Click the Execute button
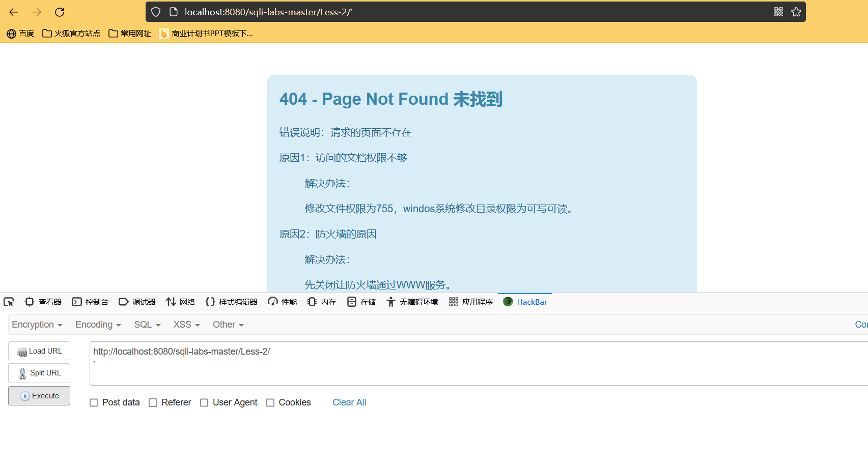Viewport: 868px width, 466px height. pyautogui.click(x=39, y=396)
